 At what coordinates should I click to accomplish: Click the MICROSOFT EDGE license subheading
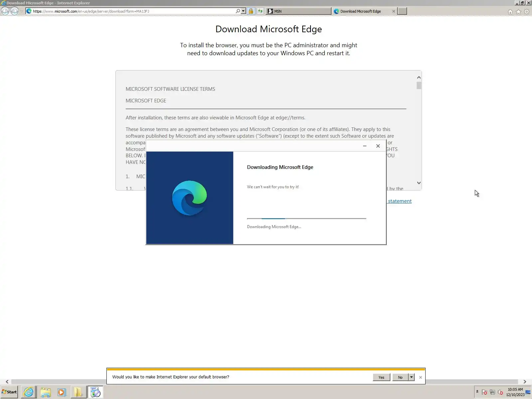[x=146, y=101]
